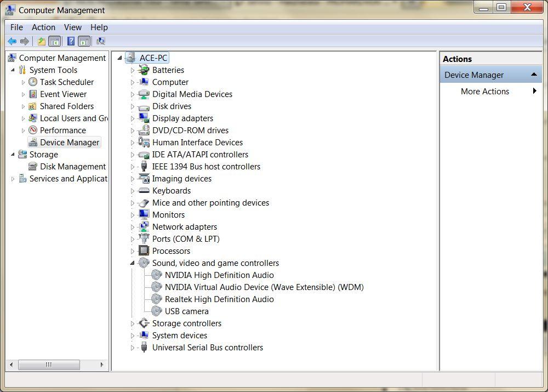Expand Shared Folders node arrow

pos(23,107)
